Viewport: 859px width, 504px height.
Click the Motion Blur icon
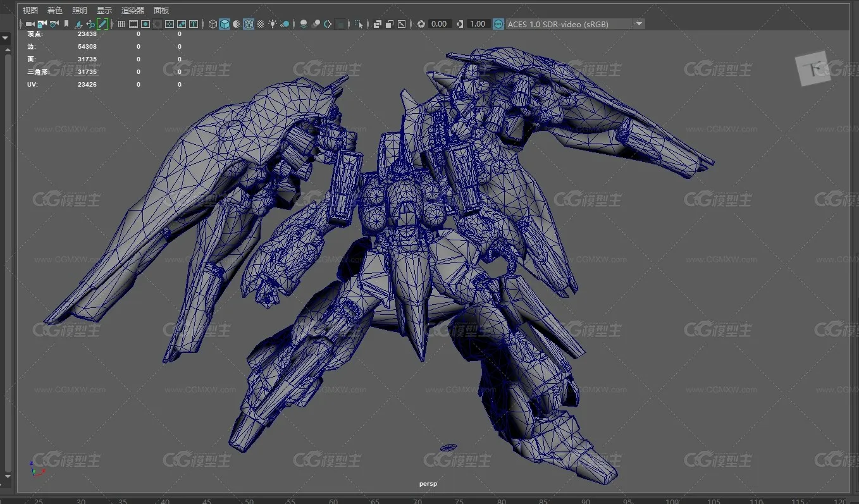(316, 24)
